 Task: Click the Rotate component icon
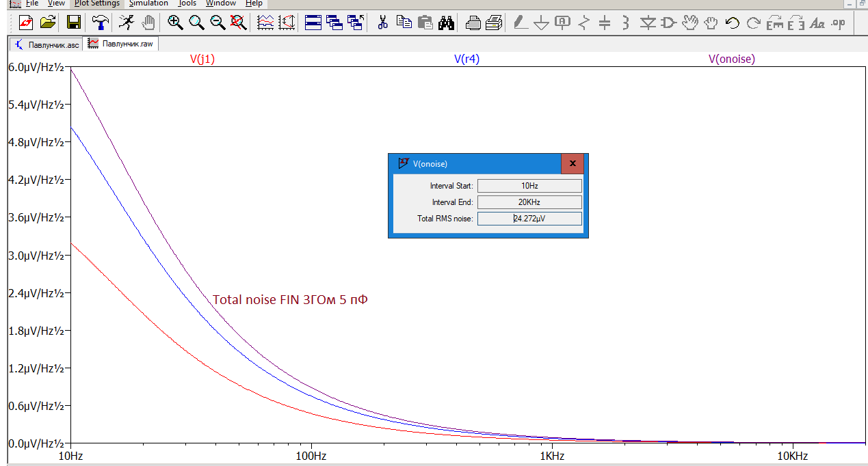pos(775,23)
